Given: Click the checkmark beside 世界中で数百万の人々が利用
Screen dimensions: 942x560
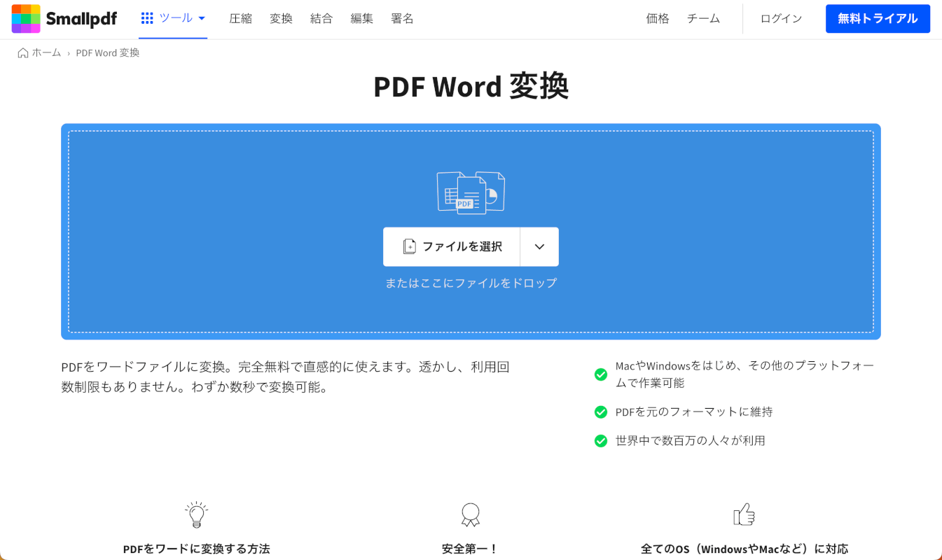Looking at the screenshot, I should [600, 441].
